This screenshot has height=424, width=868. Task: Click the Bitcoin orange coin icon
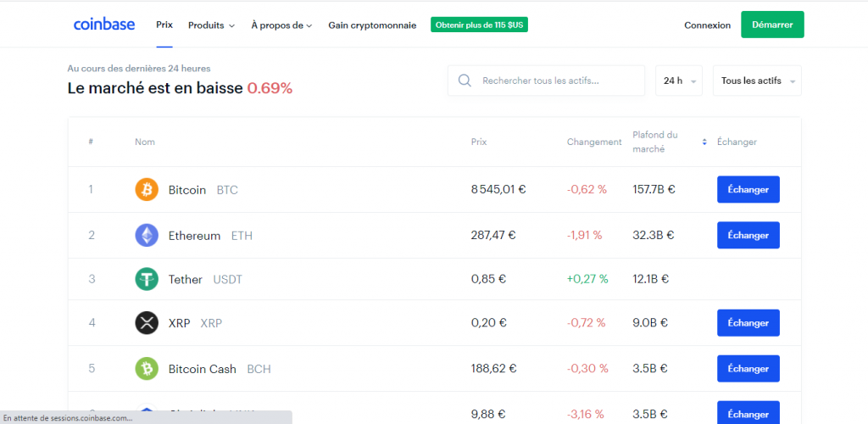click(147, 190)
